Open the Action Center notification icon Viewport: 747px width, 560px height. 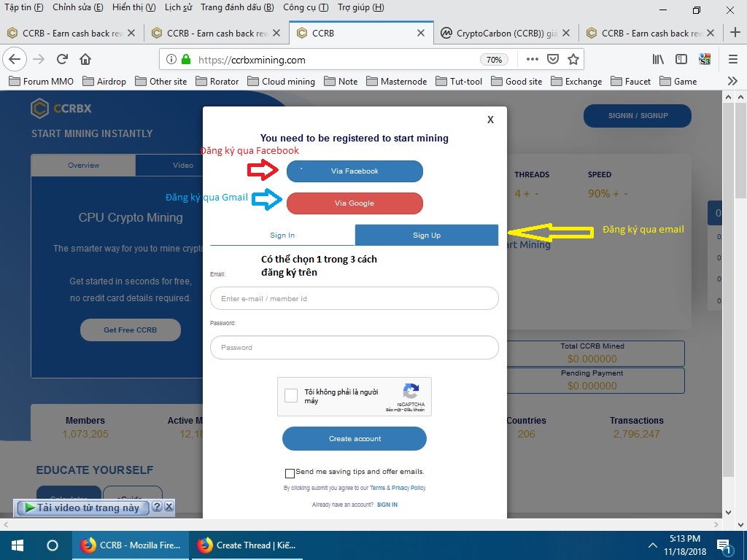724,547
